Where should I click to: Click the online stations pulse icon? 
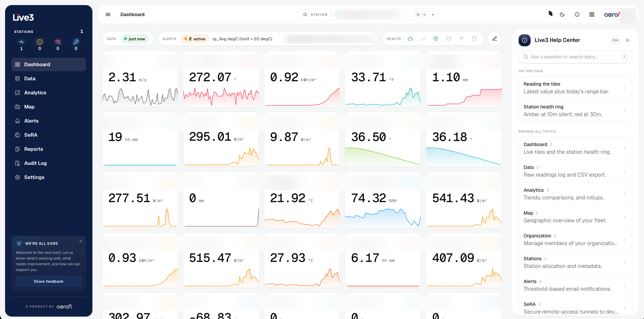(22, 42)
